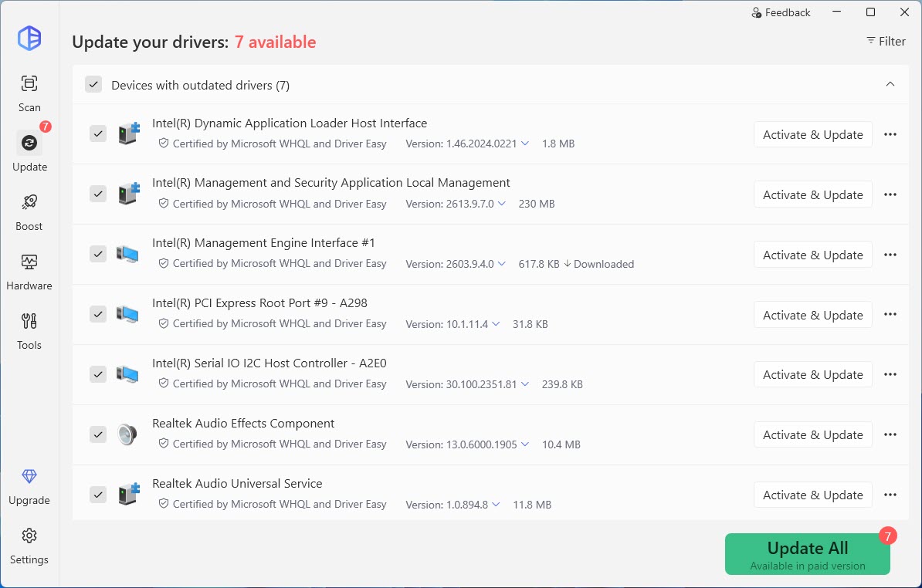Screen dimensions: 922x588
Task: Click 'Intel(R) PCI Express Root Port #9 - A298' name
Action: click(x=259, y=303)
